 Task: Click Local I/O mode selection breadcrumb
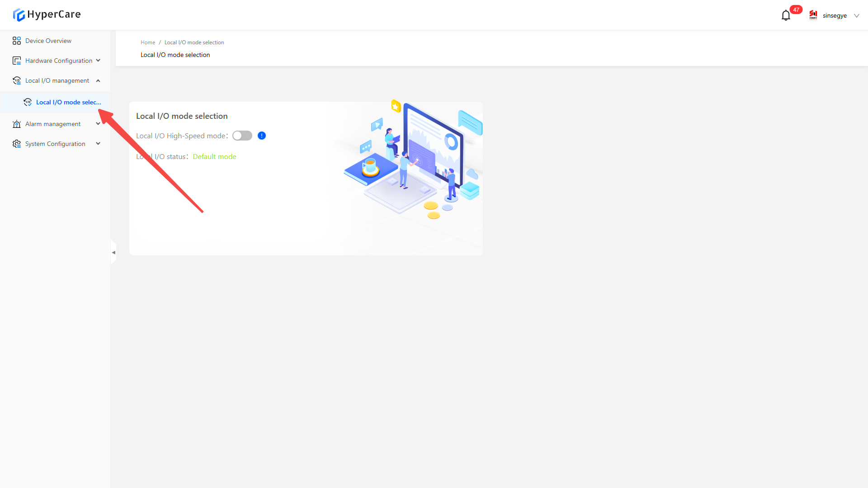[194, 42]
